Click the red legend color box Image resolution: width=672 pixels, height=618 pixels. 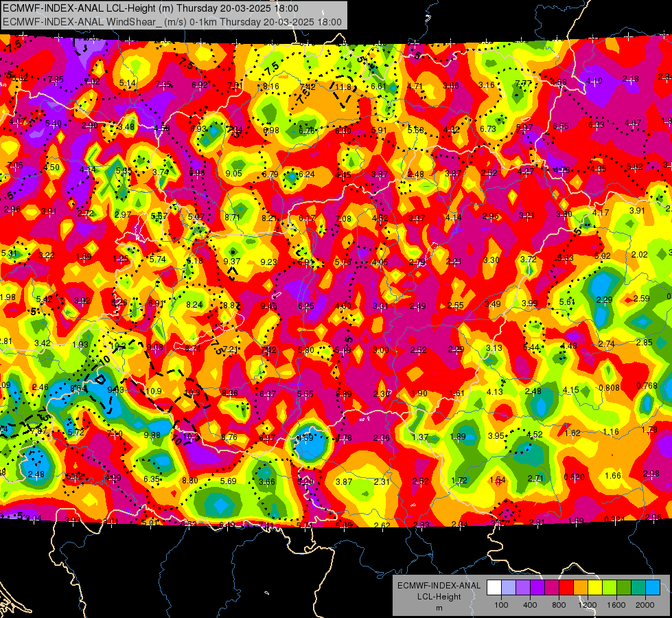[566, 588]
